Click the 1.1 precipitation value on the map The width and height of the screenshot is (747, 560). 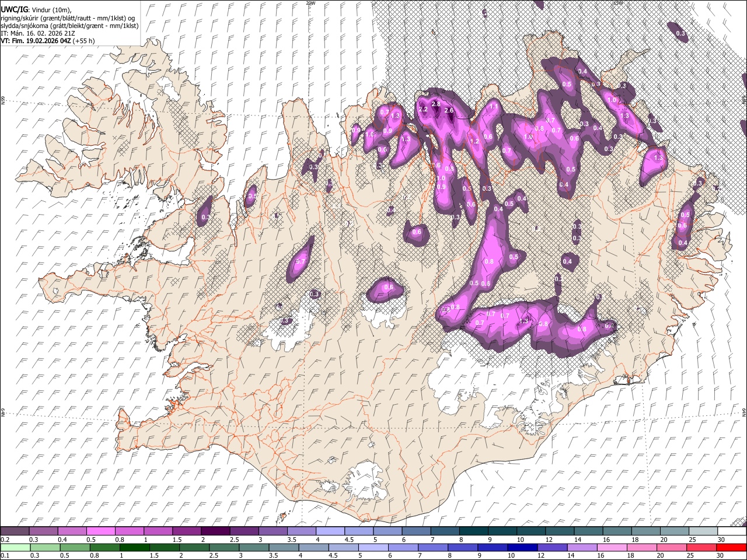494,107
